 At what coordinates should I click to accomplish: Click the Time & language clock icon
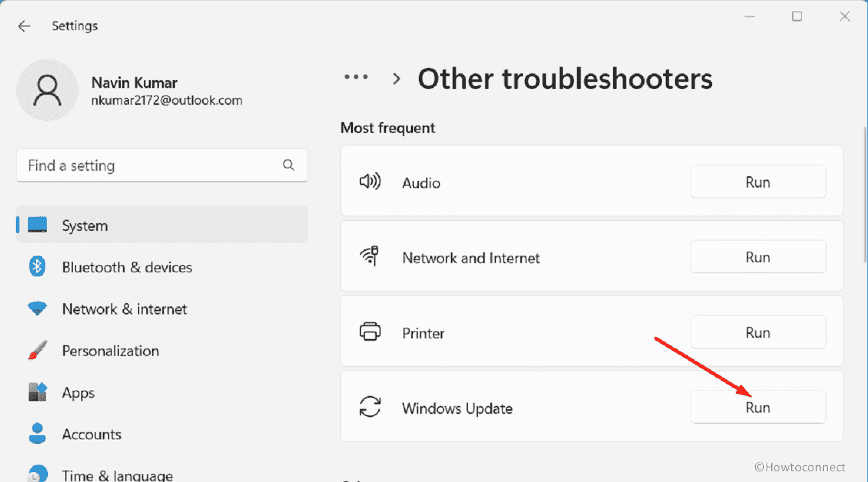click(x=37, y=474)
